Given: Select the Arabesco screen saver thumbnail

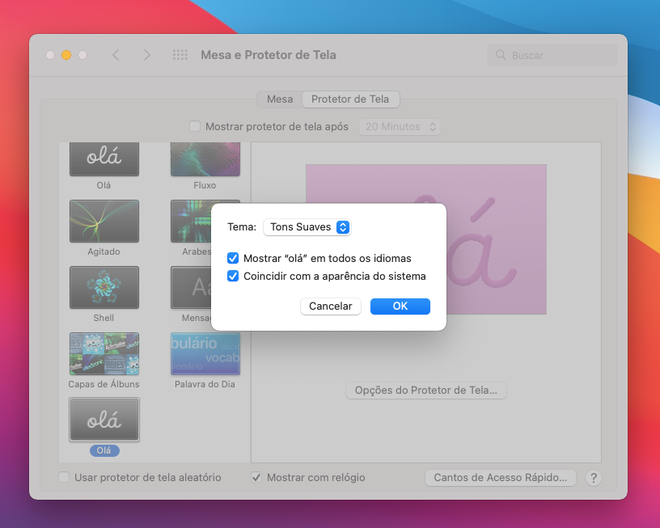Looking at the screenshot, I should [191, 221].
